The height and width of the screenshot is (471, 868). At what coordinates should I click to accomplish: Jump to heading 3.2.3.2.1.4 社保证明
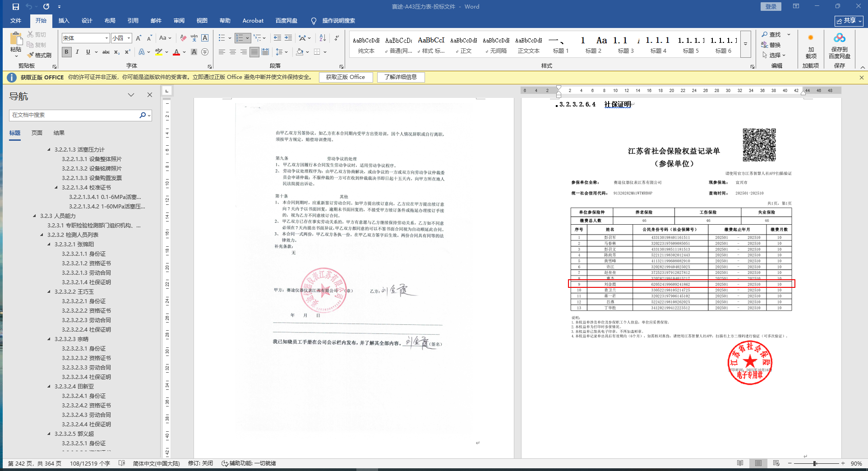(x=86, y=282)
